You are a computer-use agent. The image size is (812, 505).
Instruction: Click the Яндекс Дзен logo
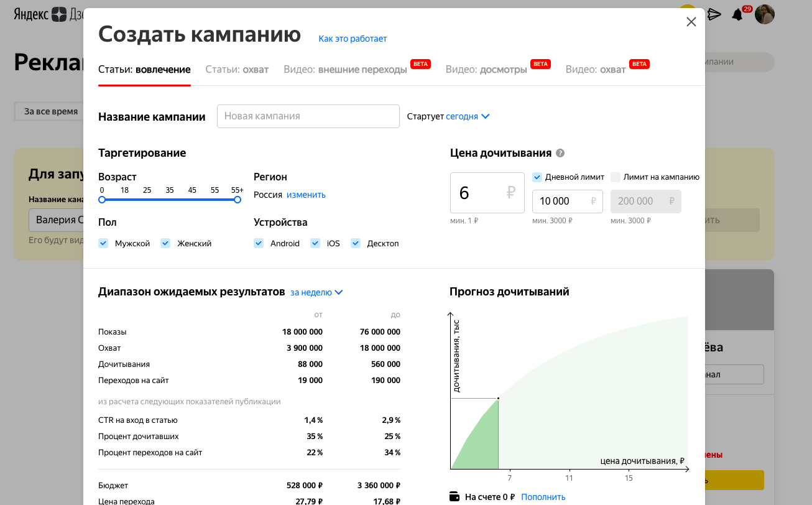tap(48, 14)
